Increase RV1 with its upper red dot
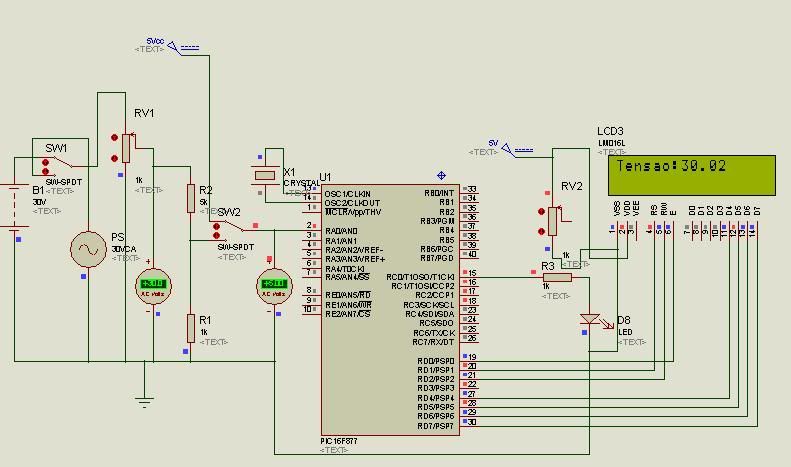The height and width of the screenshot is (467, 791). 115,137
